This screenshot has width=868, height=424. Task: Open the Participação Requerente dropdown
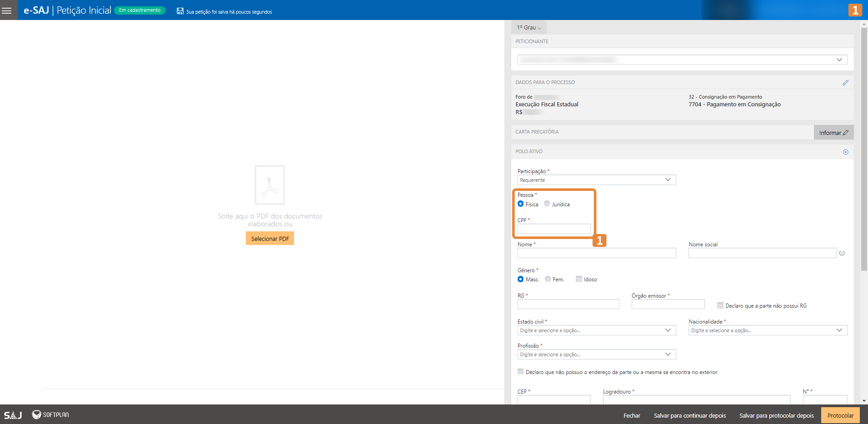(x=596, y=180)
